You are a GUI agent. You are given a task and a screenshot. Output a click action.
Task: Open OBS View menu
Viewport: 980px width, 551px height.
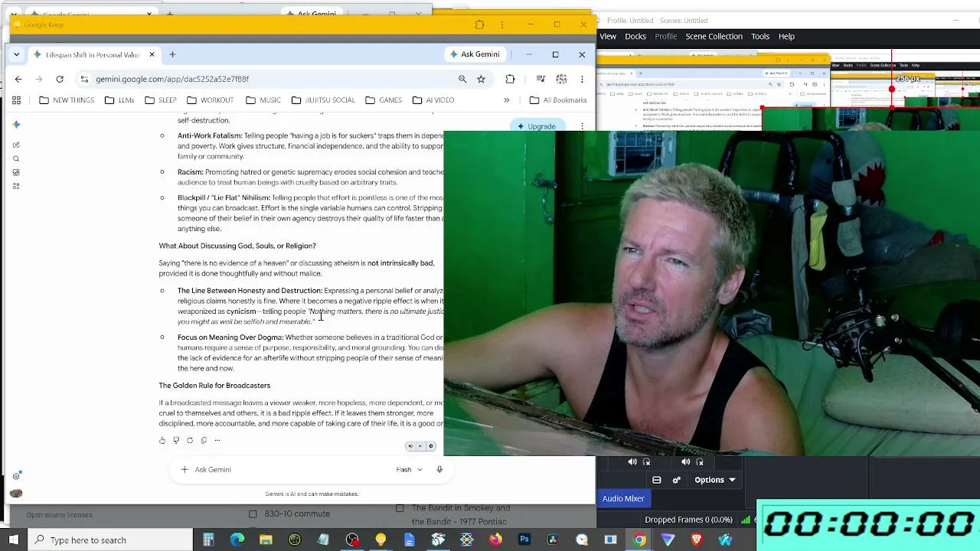(608, 36)
